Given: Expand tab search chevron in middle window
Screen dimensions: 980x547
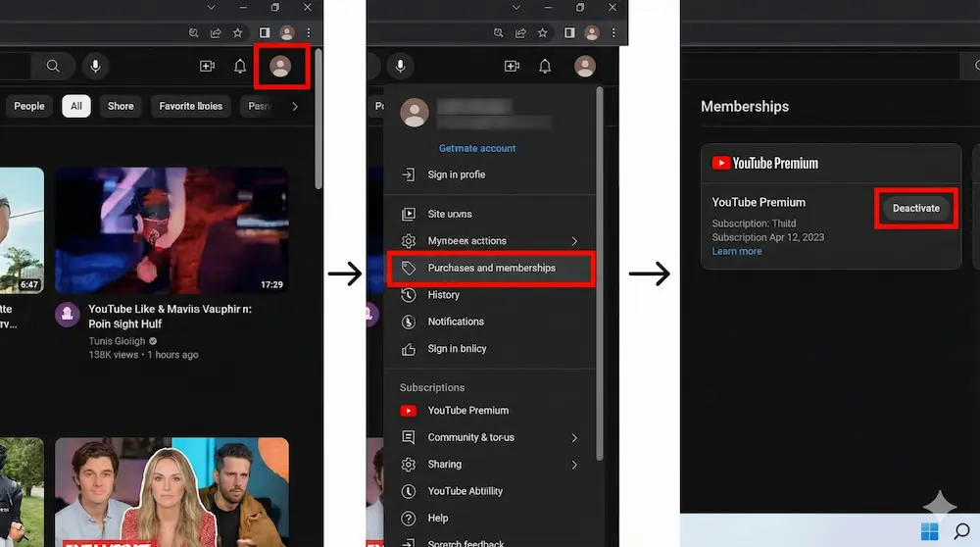Looking at the screenshot, I should point(516,8).
